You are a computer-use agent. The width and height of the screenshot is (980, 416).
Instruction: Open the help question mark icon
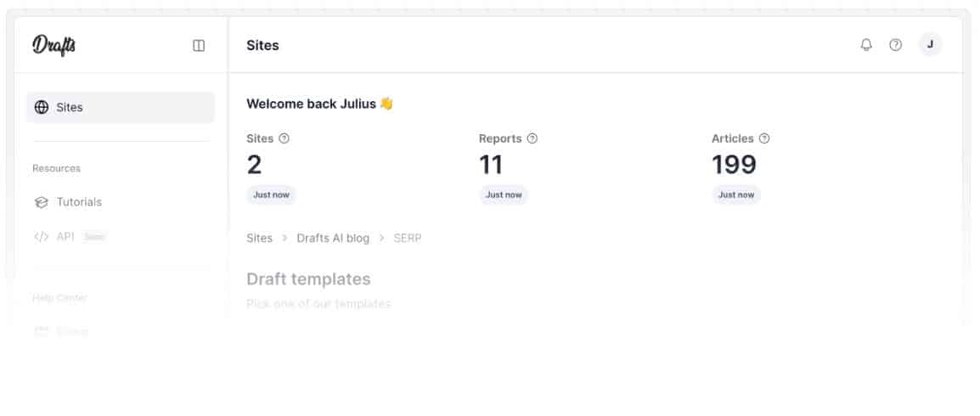pyautogui.click(x=895, y=45)
